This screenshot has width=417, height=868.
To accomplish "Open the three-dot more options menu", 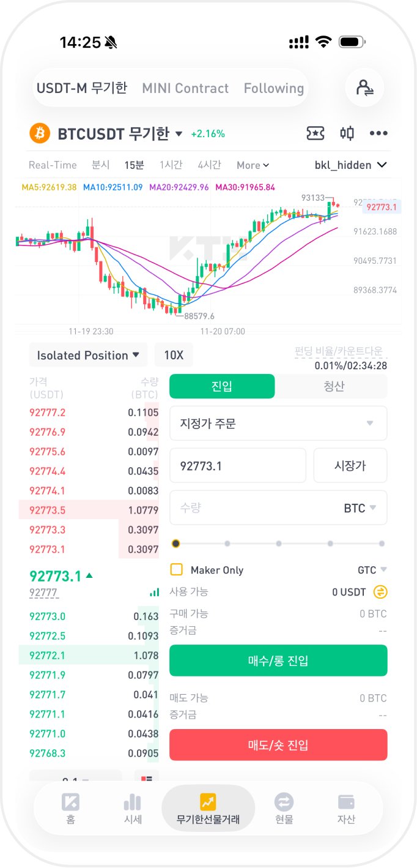I will click(x=378, y=133).
